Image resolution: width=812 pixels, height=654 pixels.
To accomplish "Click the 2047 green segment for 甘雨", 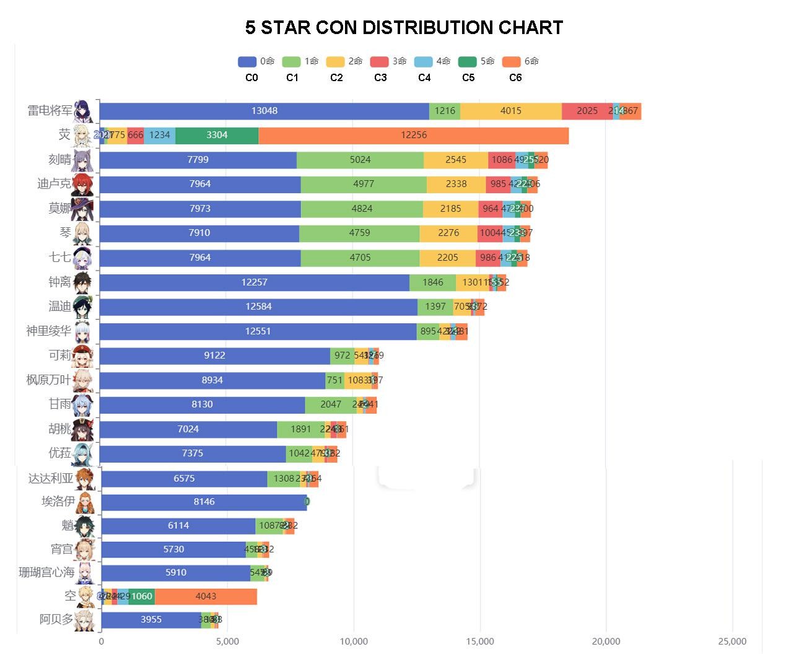I will pos(331,404).
